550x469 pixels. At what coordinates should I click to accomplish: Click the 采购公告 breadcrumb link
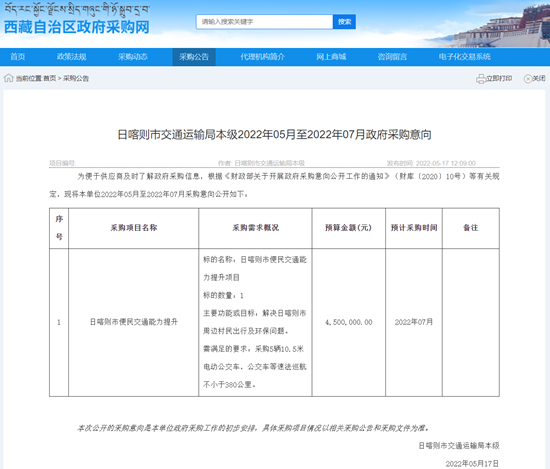(x=76, y=78)
